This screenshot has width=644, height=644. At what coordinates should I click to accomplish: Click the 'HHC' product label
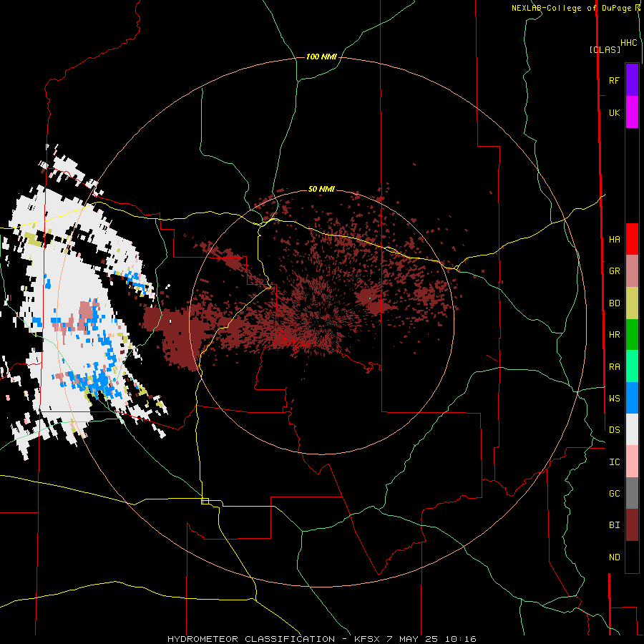629,43
